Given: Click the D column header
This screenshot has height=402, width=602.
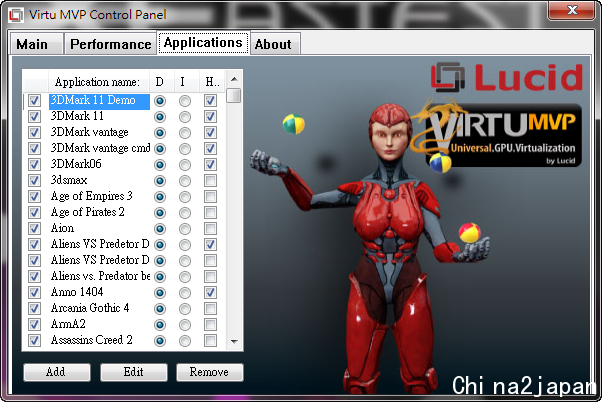Looking at the screenshot, I should coord(162,82).
